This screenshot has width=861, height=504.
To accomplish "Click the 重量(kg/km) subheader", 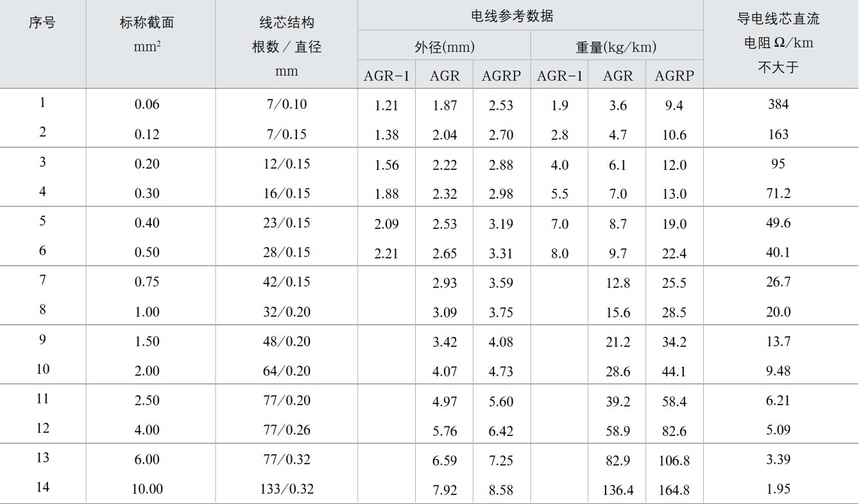I will point(616,47).
